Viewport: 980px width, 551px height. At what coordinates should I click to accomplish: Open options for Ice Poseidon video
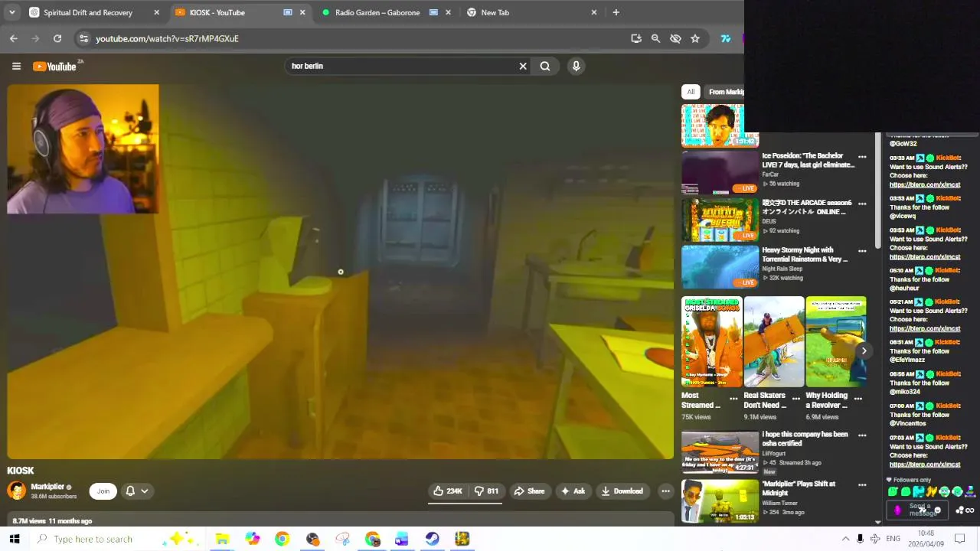(x=862, y=157)
